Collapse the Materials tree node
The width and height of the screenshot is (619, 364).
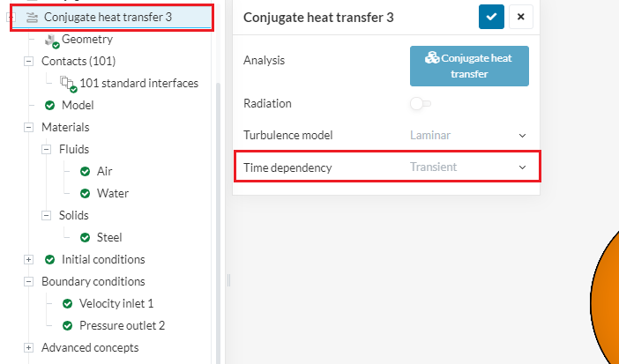pyautogui.click(x=29, y=127)
